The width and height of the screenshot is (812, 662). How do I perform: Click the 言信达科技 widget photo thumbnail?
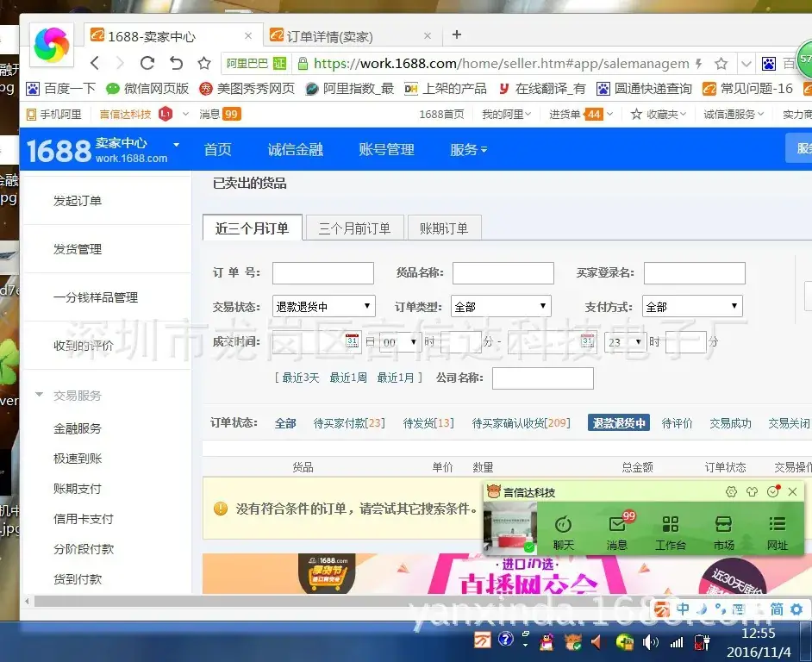click(x=510, y=528)
